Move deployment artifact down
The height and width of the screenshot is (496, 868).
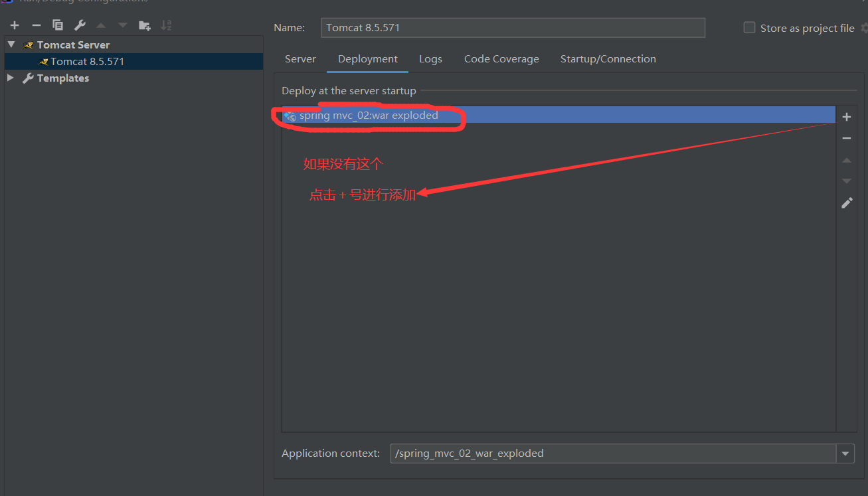pos(847,181)
